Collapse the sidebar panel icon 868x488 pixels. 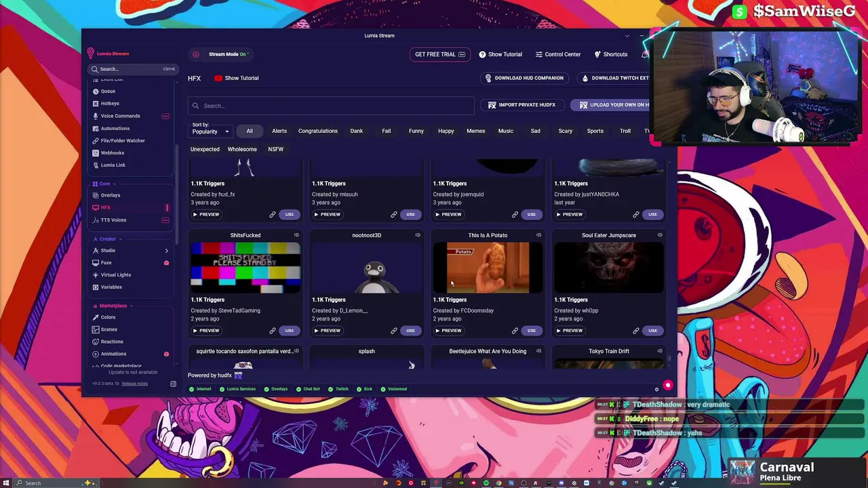pos(173,384)
